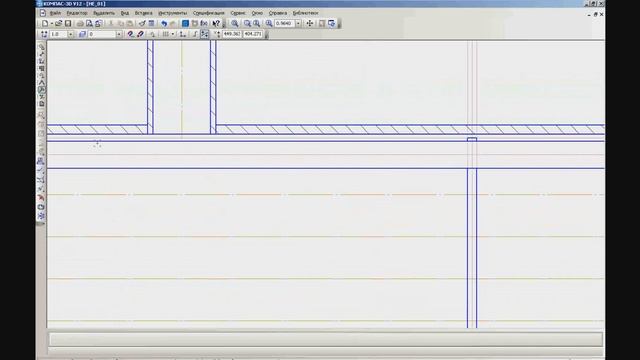The image size is (640, 360).
Task: Open the Library Manager blue icon
Action: (185, 24)
